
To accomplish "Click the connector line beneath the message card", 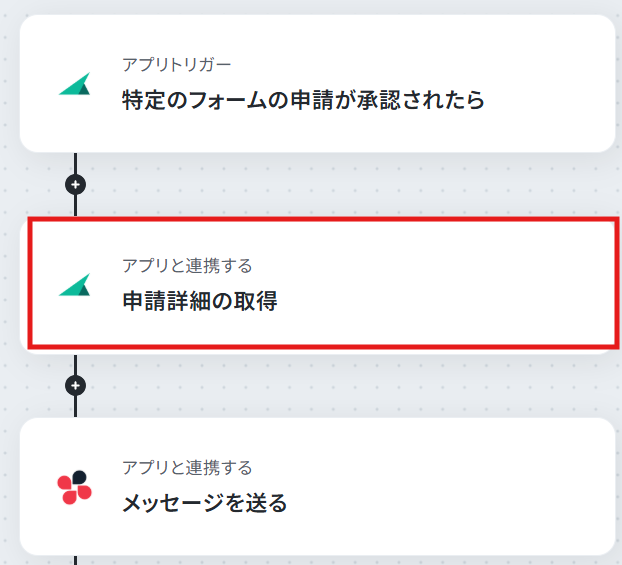I will (75, 560).
